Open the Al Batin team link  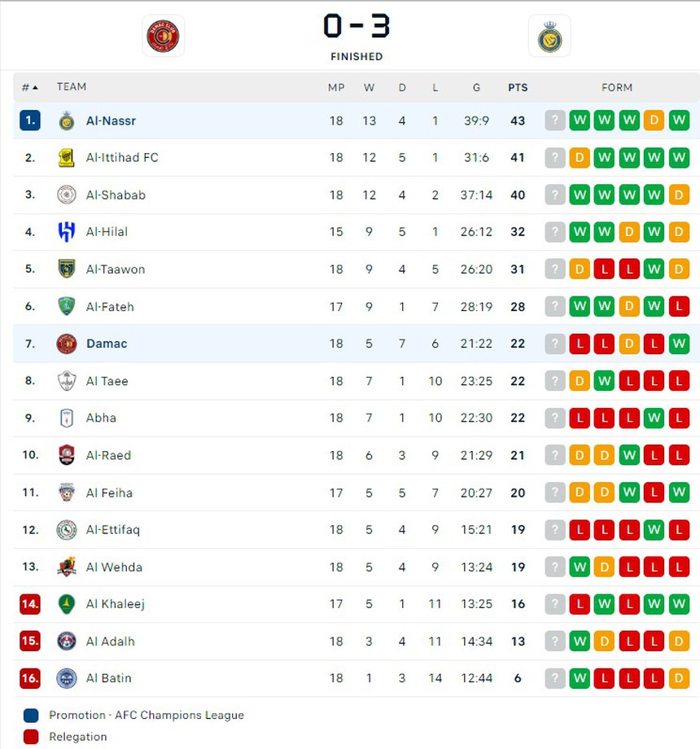click(108, 678)
